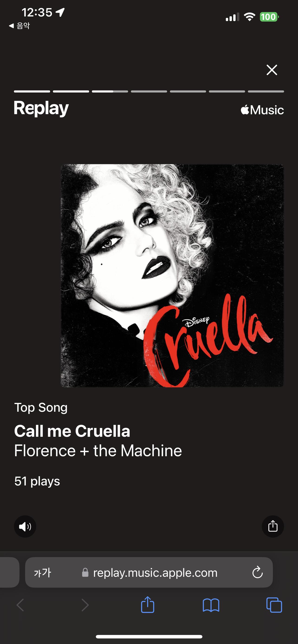298x644 pixels.
Task: Open Safari share sheet in bottom toolbar
Action: (x=148, y=605)
